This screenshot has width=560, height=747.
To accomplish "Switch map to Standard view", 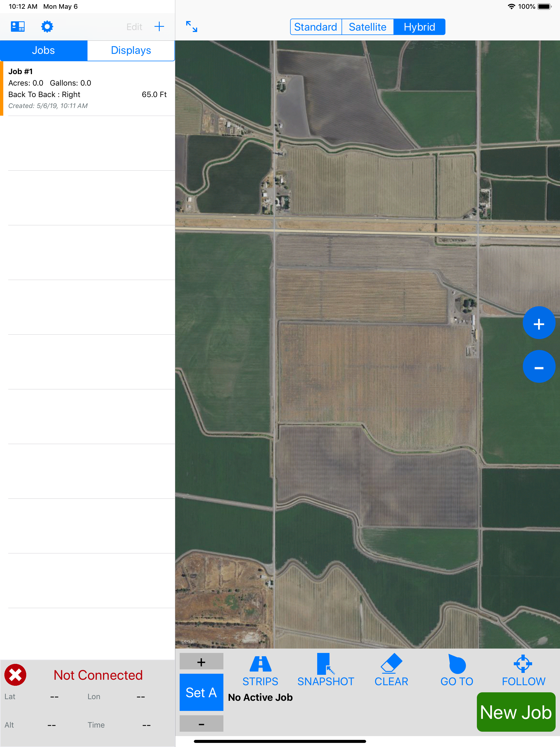I will pos(316,27).
